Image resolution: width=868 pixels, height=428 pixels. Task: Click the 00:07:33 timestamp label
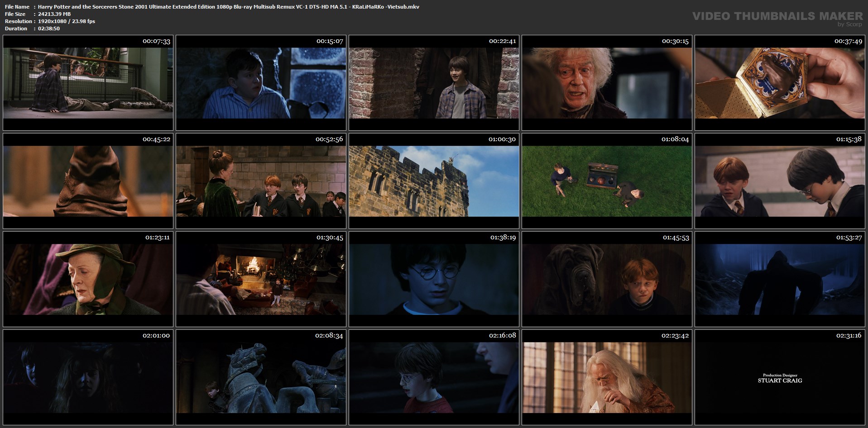(x=156, y=41)
